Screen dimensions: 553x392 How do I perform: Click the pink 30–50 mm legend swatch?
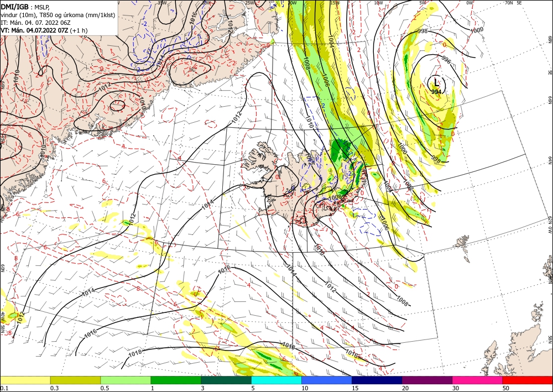(x=478, y=380)
